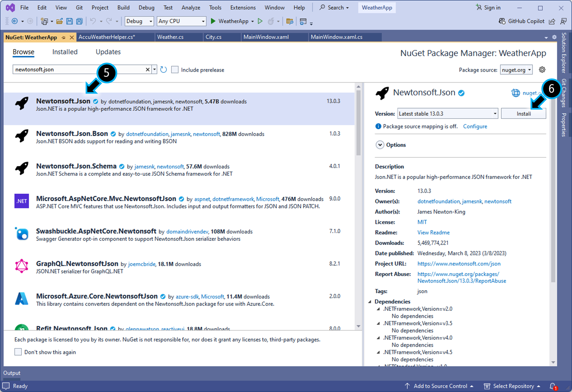Click the Save All icon

(79, 21)
